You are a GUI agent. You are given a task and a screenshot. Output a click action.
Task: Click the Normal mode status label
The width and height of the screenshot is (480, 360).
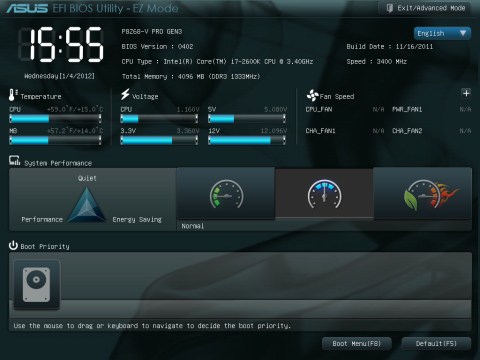pyautogui.click(x=193, y=226)
